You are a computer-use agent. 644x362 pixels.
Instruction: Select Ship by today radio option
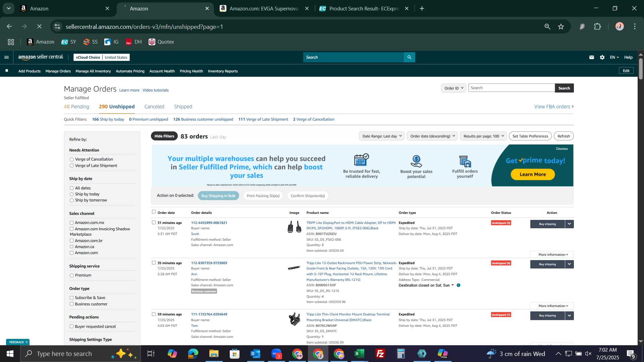(x=71, y=194)
